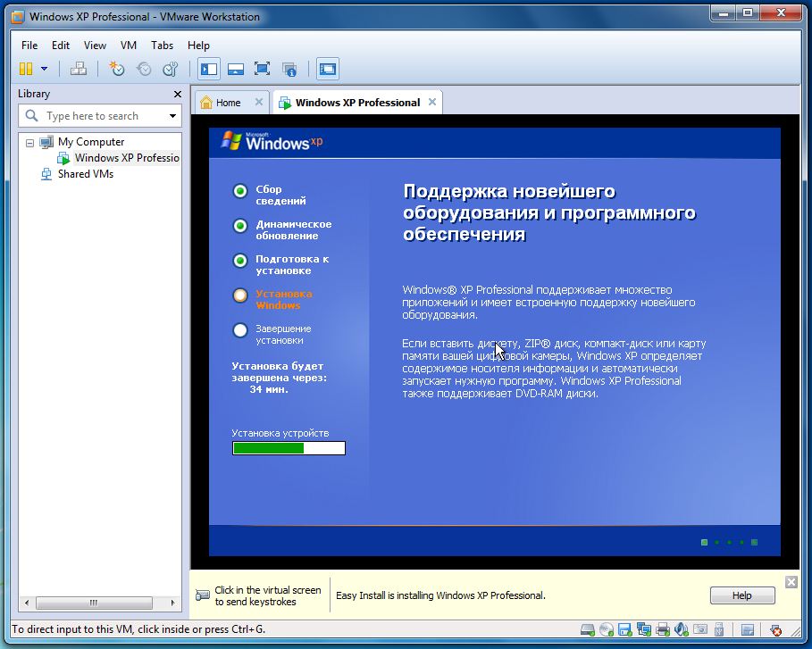This screenshot has height=649, width=812.
Task: Click the keyboard icon in the hint bar
Action: 203,595
